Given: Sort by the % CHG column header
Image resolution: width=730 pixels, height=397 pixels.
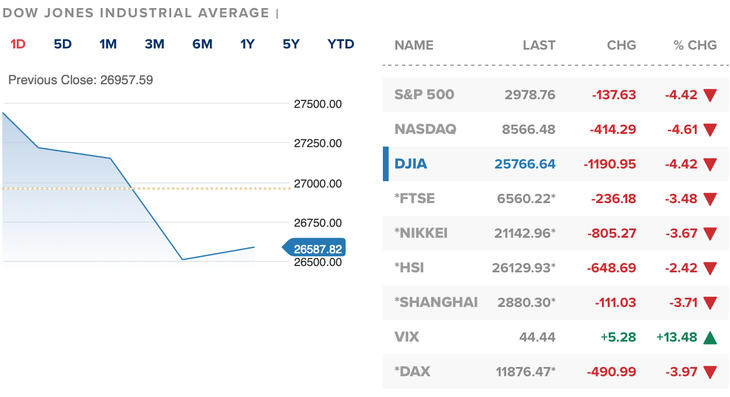Looking at the screenshot, I should click(x=695, y=45).
